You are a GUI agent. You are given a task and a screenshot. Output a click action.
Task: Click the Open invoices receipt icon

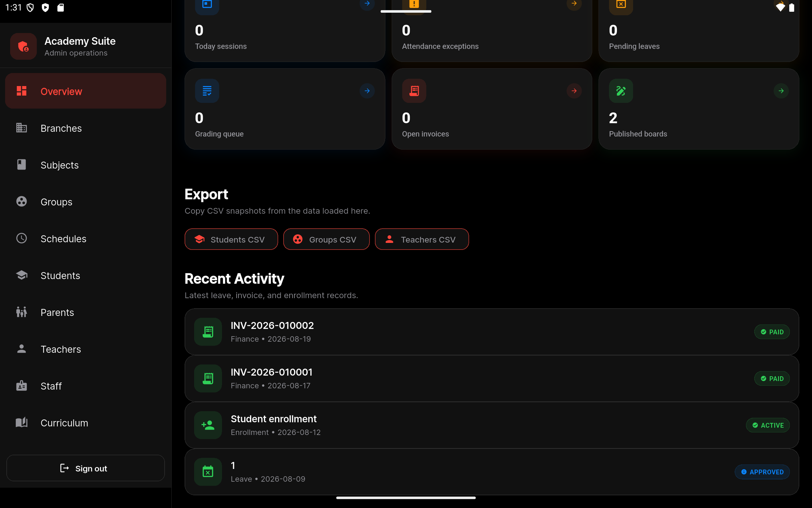point(414,91)
